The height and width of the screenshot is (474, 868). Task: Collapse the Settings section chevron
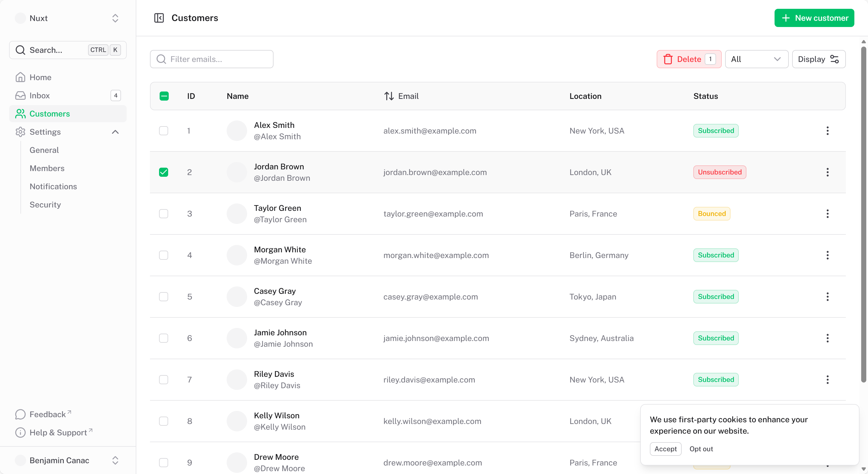point(115,132)
